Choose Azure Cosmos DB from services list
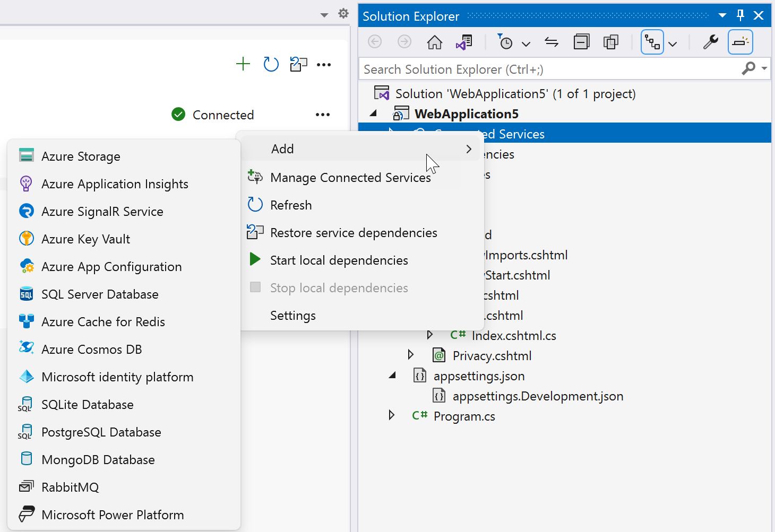 point(91,349)
